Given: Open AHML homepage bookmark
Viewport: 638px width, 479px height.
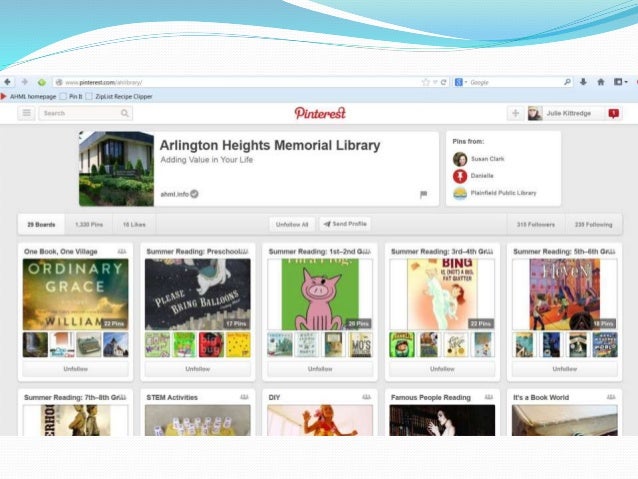Looking at the screenshot, I should 28,96.
